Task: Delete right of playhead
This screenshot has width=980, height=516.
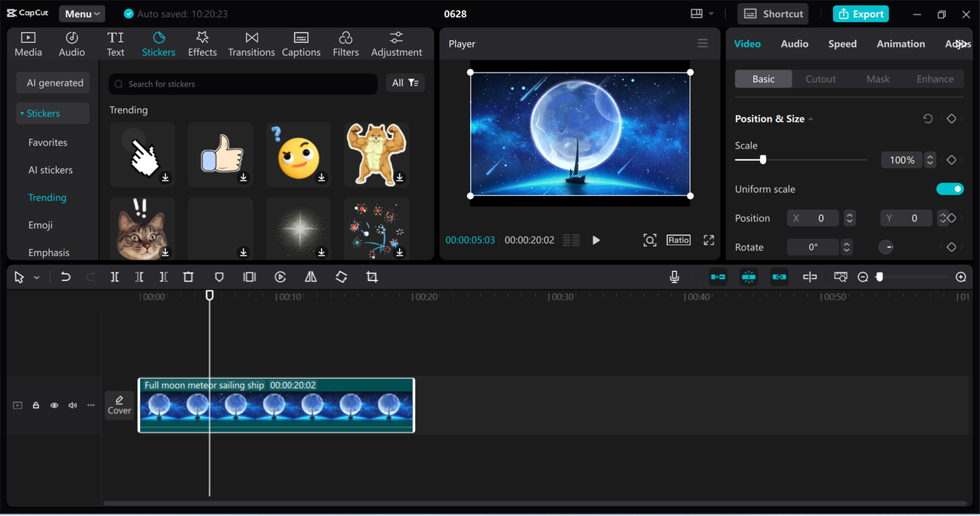Action: click(x=163, y=277)
